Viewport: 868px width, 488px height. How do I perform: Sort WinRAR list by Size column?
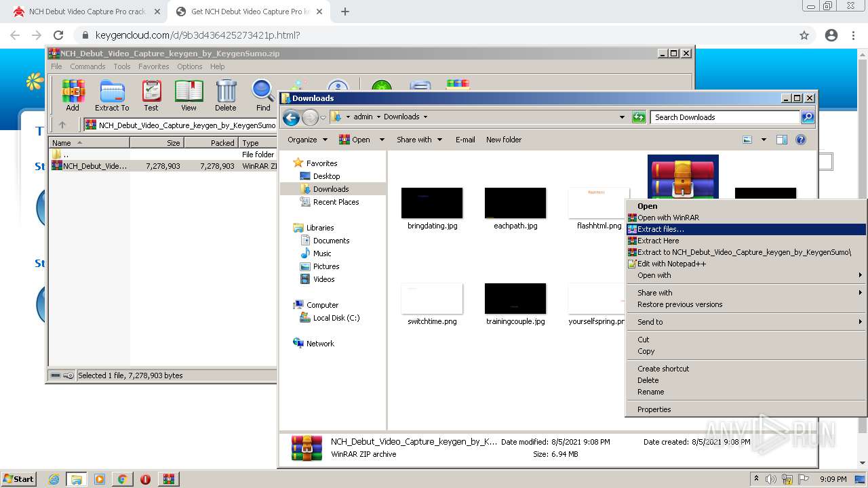pyautogui.click(x=157, y=143)
